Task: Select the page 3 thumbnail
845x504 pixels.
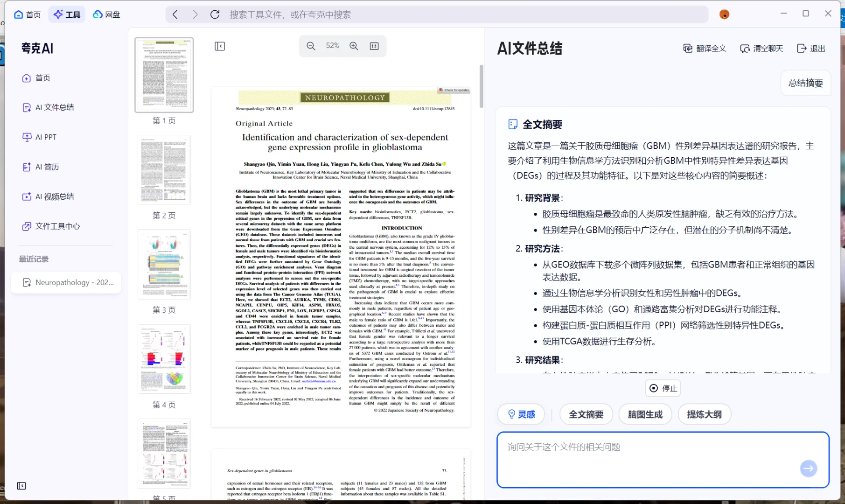Action: 164,265
